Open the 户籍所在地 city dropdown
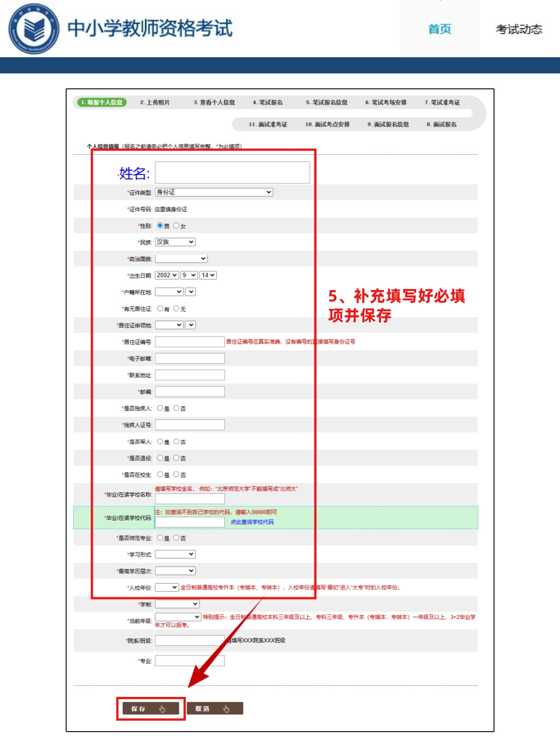This screenshot has height=747, width=560. coord(190,292)
